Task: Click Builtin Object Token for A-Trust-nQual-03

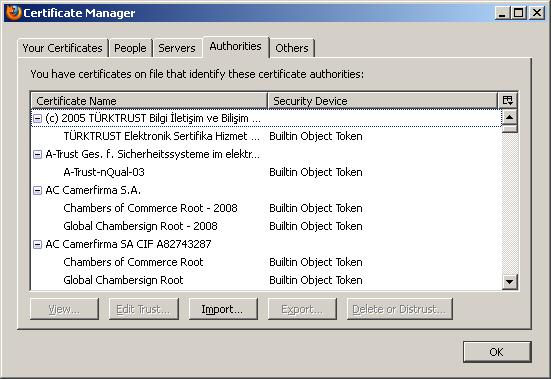Action: (316, 172)
